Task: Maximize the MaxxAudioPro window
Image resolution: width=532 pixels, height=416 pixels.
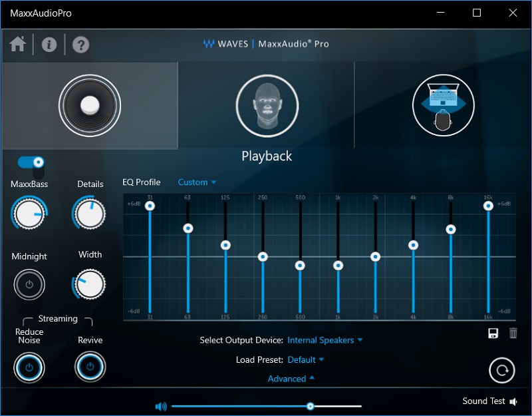Action: 477,13
